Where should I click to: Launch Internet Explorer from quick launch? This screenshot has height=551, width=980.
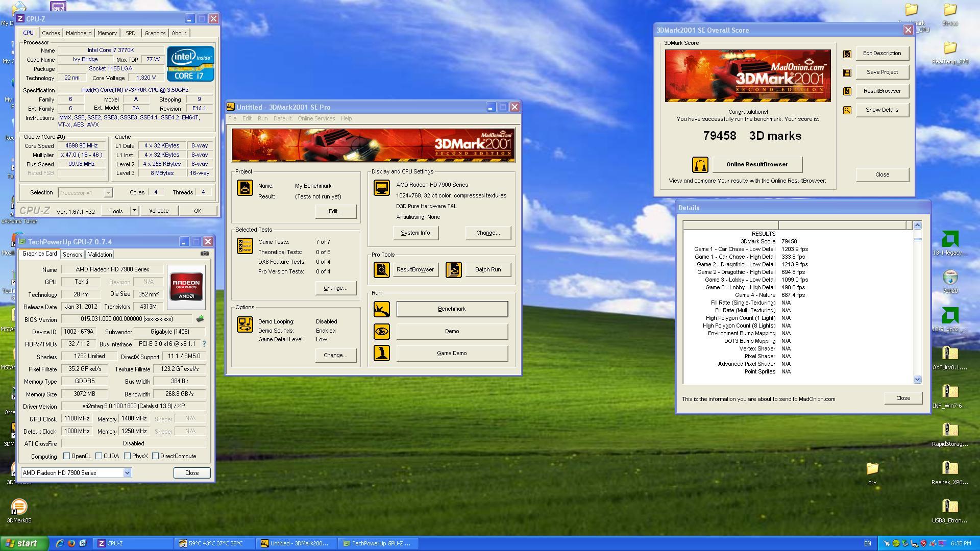[60, 543]
